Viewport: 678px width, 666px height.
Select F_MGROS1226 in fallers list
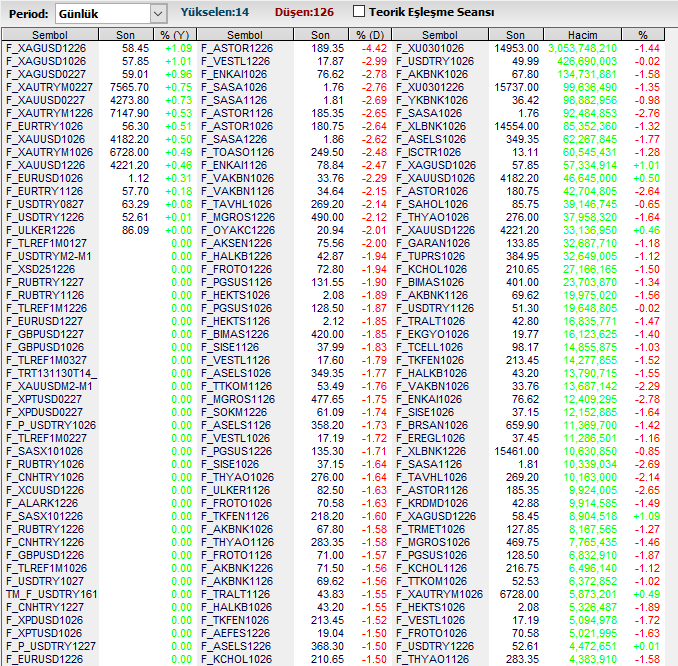(238, 217)
